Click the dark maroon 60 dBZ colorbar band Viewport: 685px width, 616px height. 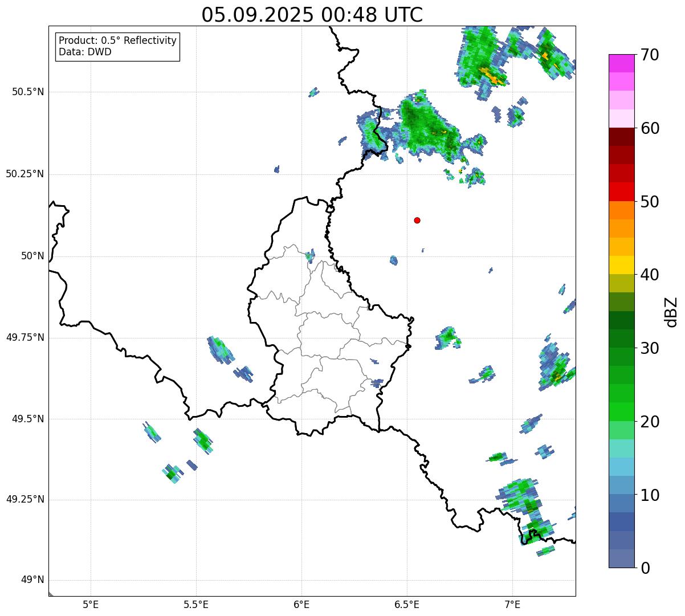[x=621, y=137]
